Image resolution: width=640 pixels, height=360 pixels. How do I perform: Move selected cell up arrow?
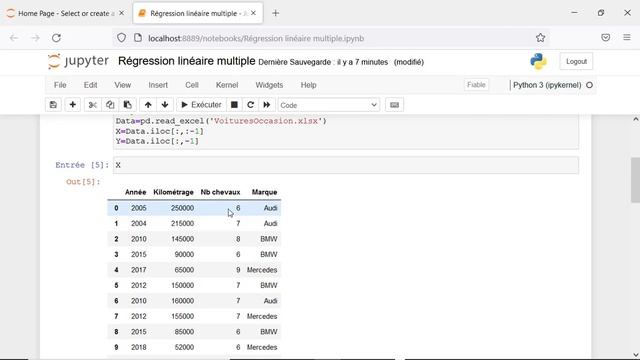[x=148, y=105]
